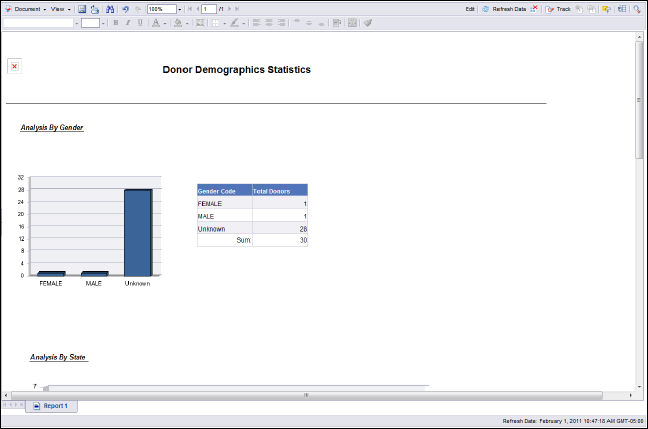Click the Print icon in toolbar
The height and width of the screenshot is (429, 648).
click(94, 8)
